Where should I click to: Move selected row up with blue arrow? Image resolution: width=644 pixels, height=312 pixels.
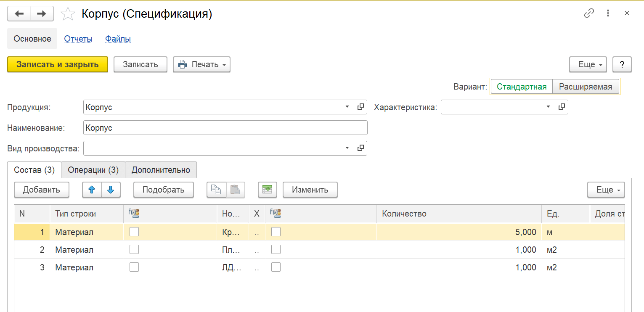pos(92,190)
